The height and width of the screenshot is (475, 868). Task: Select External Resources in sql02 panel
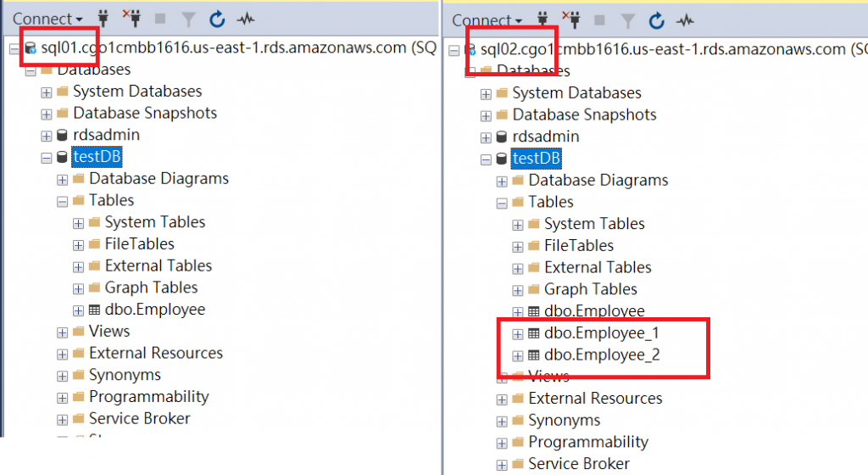596,398
